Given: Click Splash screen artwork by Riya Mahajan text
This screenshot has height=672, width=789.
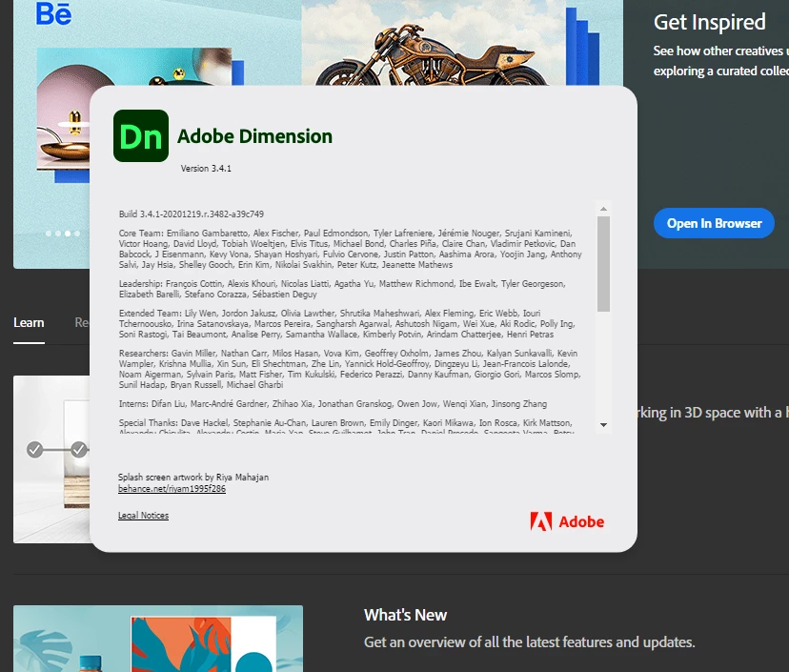Looking at the screenshot, I should pyautogui.click(x=193, y=477).
